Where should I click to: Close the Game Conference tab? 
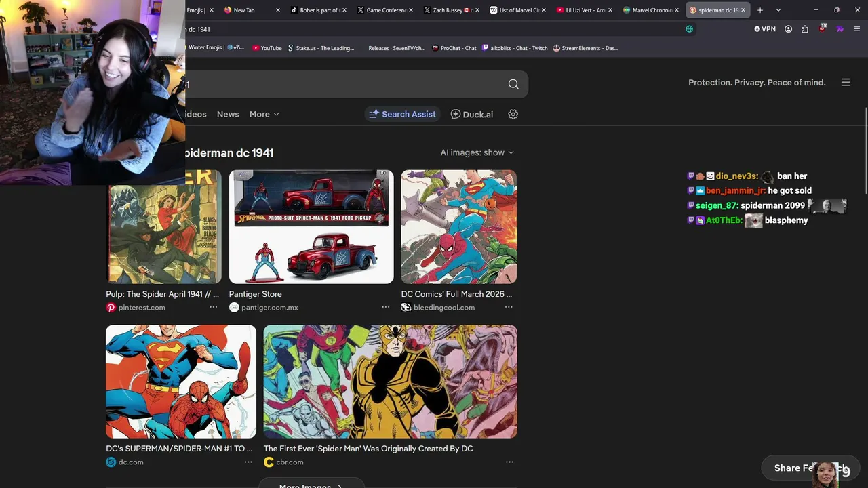411,10
